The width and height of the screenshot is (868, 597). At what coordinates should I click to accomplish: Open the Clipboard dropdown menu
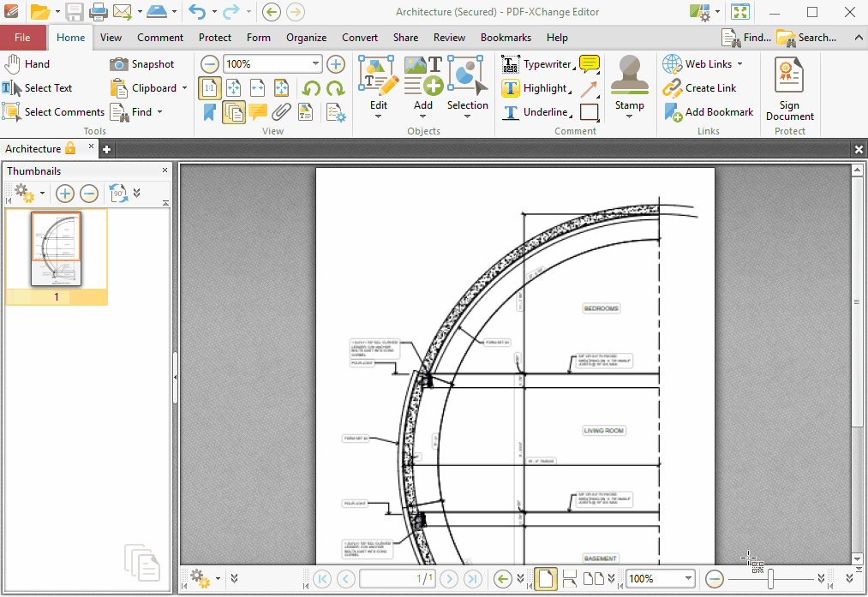pyautogui.click(x=184, y=88)
